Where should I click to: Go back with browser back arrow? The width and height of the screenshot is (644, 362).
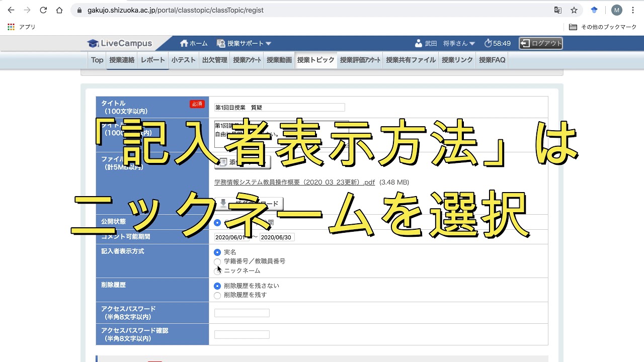pos(11,10)
